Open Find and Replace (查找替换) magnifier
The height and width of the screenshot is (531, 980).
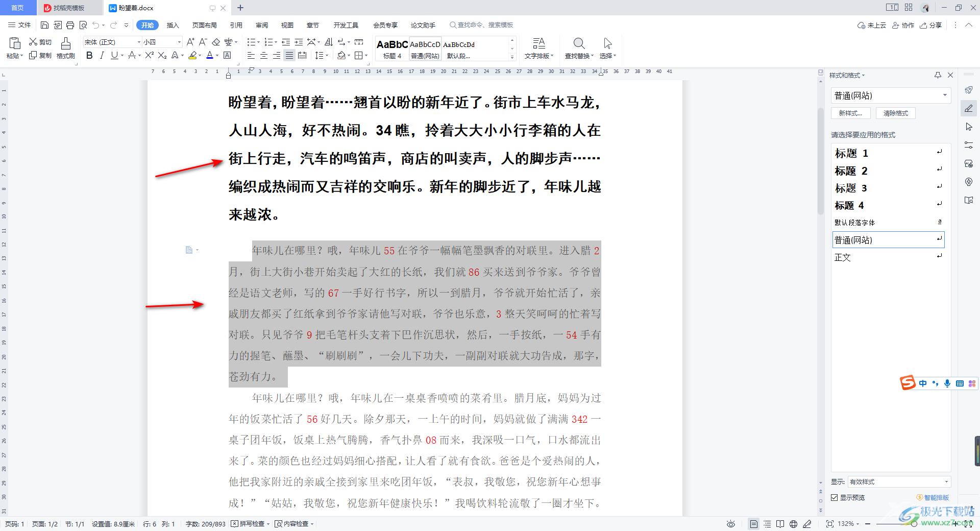coord(579,49)
